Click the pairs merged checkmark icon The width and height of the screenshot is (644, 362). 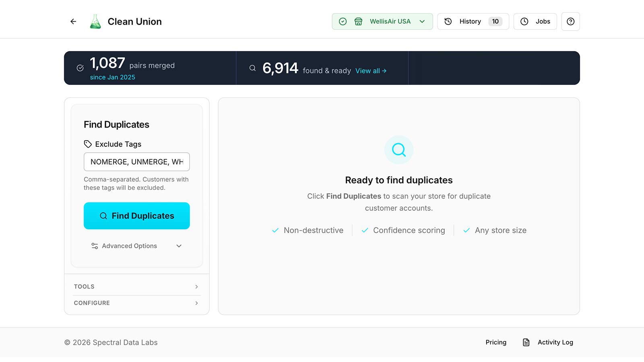[80, 68]
